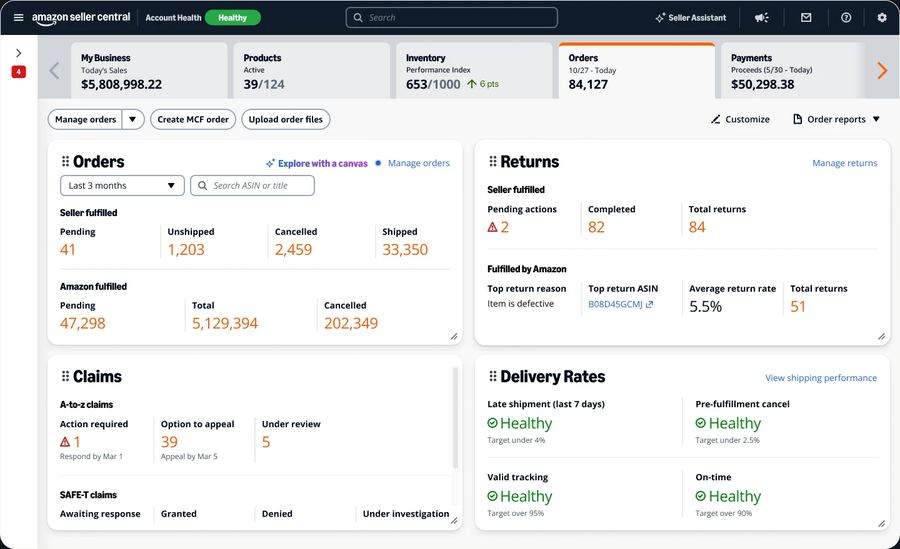This screenshot has width=900, height=549.
Task: Click the resize handle of Delivery Rates widget
Action: (882, 523)
